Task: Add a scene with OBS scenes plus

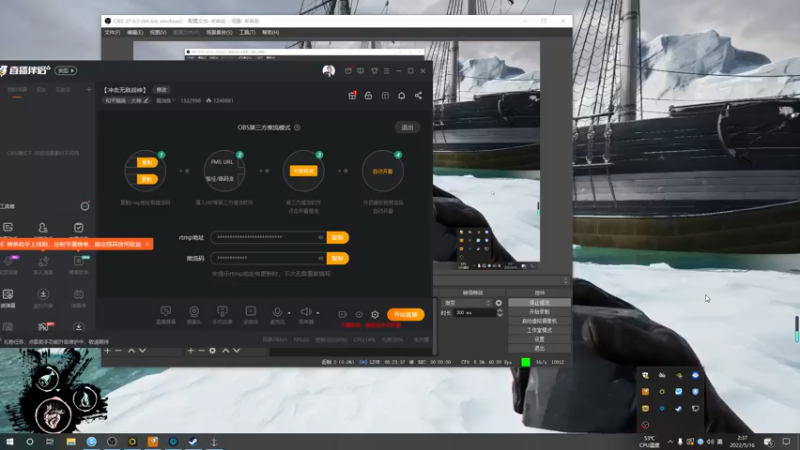Action: pos(107,351)
